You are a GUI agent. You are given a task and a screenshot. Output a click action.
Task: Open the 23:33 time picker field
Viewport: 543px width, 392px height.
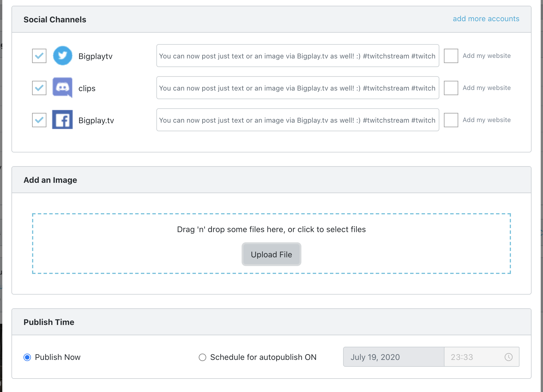pyautogui.click(x=482, y=357)
